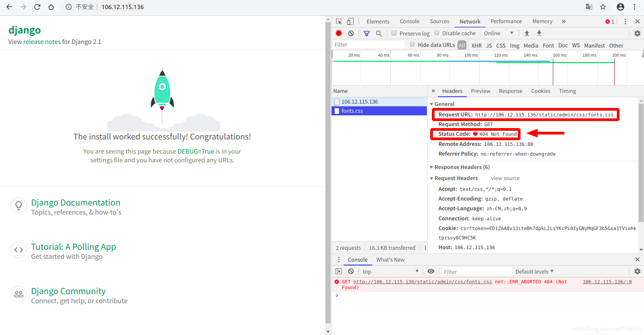The height and width of the screenshot is (335, 644).
Task: Enable the Disable cache checkbox
Action: tap(437, 33)
